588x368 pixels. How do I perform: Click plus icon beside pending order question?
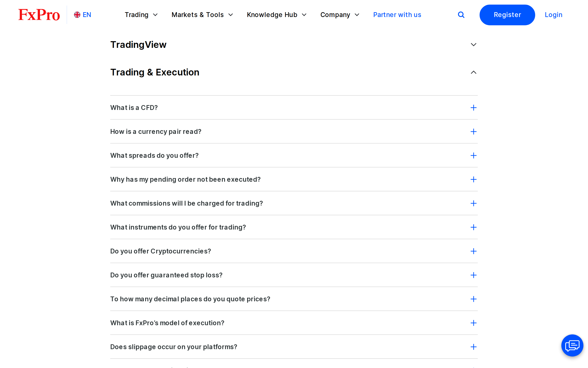pos(473,179)
